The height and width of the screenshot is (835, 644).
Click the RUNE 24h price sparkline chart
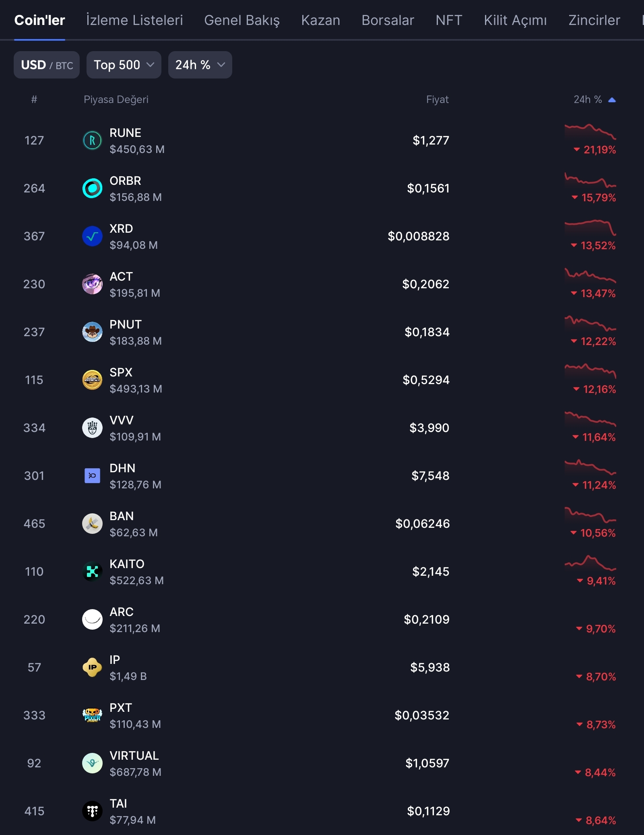590,132
